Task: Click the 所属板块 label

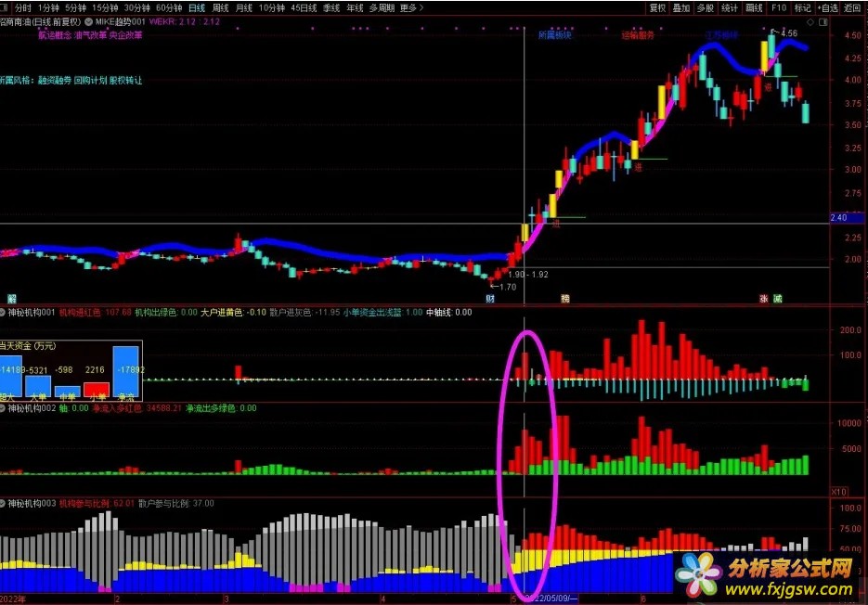Action: tap(554, 35)
